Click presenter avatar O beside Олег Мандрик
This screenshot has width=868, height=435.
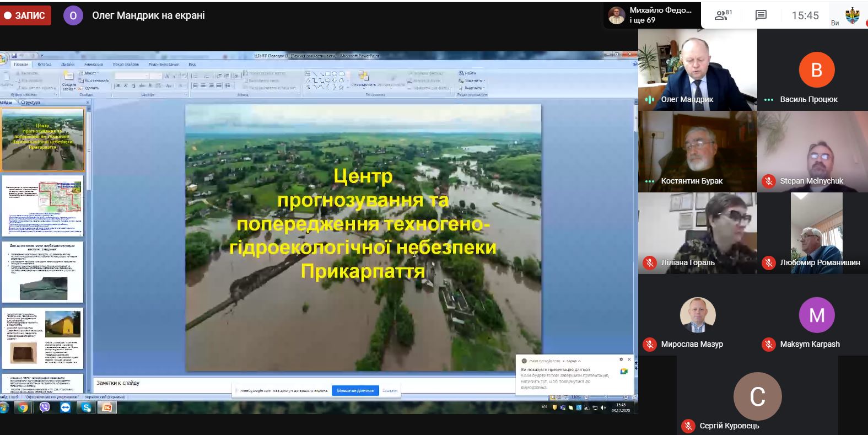(x=73, y=16)
